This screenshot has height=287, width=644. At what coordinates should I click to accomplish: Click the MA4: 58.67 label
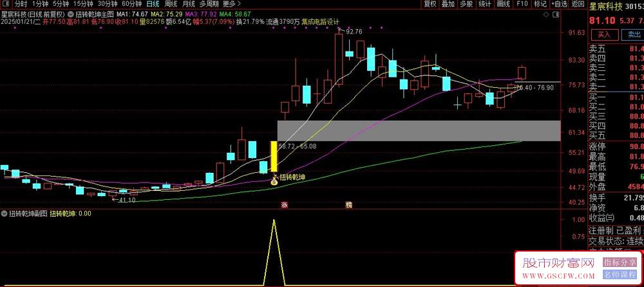[x=234, y=13]
